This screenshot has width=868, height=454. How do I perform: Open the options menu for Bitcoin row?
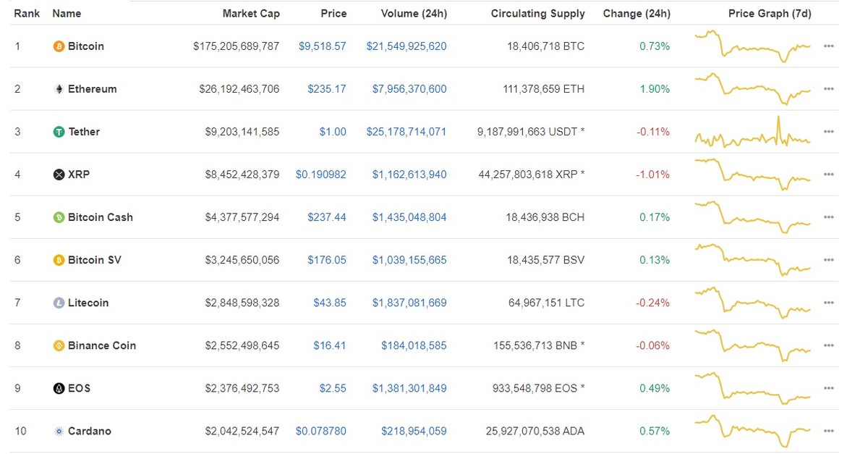point(829,46)
